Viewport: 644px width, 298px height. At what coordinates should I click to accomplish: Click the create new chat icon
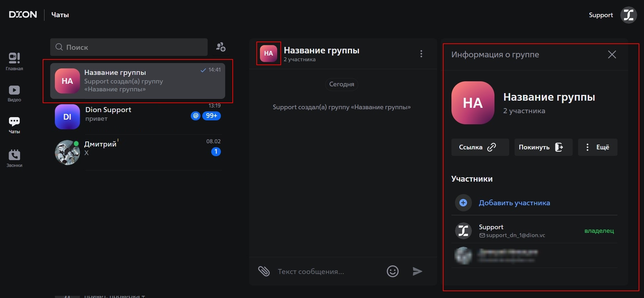click(221, 47)
